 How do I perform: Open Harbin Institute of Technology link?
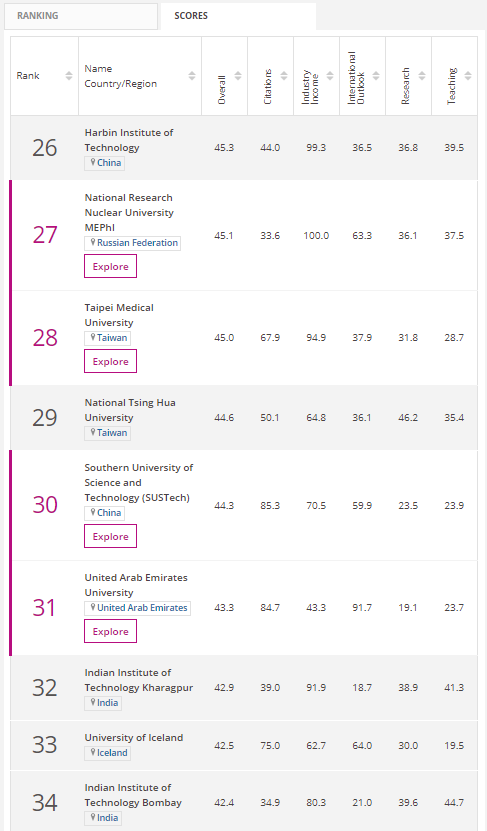point(129,140)
